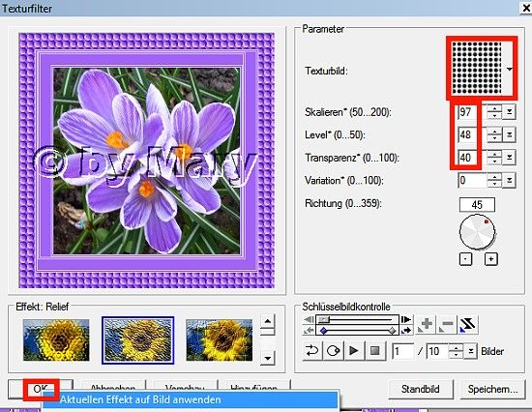The width and height of the screenshot is (532, 412).
Task: Increase the total Bilder count stepper
Action: coord(456,347)
